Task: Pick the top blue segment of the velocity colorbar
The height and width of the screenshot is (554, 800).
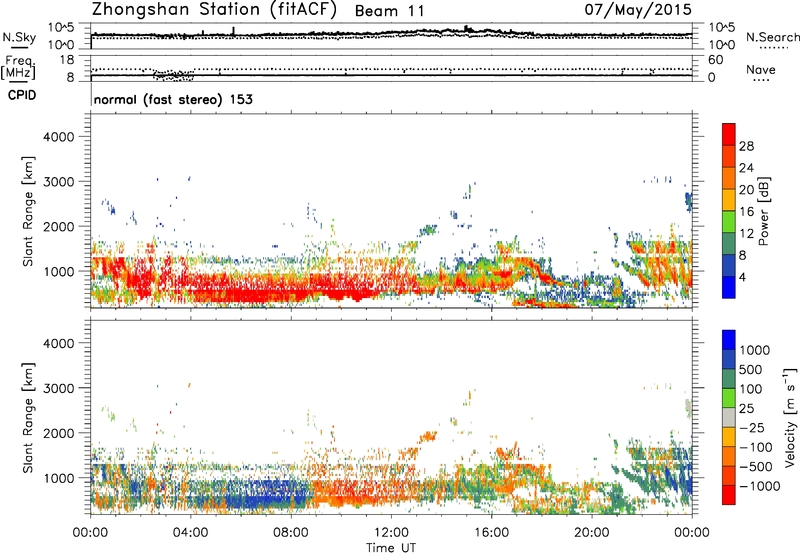Action: (x=729, y=340)
